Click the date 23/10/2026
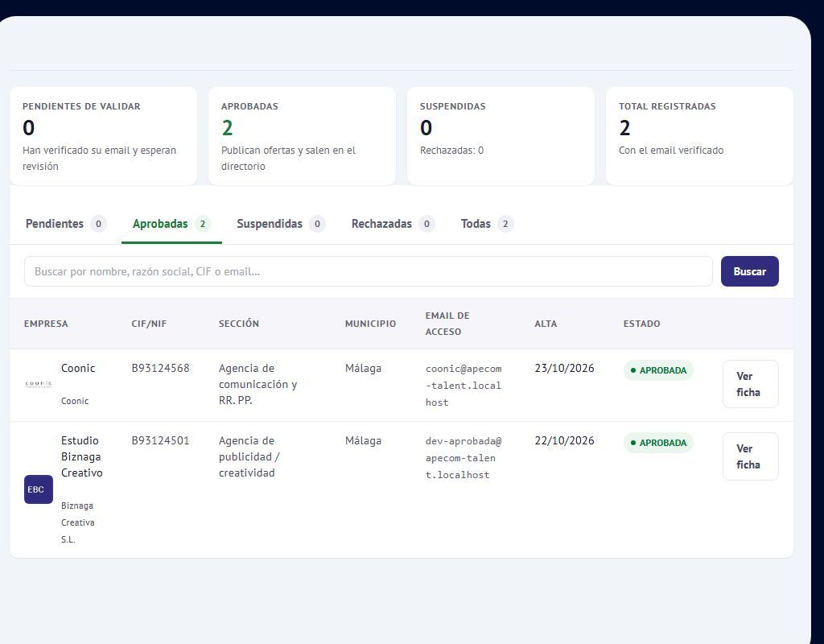Viewport: 824px width, 644px height. pyautogui.click(x=564, y=368)
